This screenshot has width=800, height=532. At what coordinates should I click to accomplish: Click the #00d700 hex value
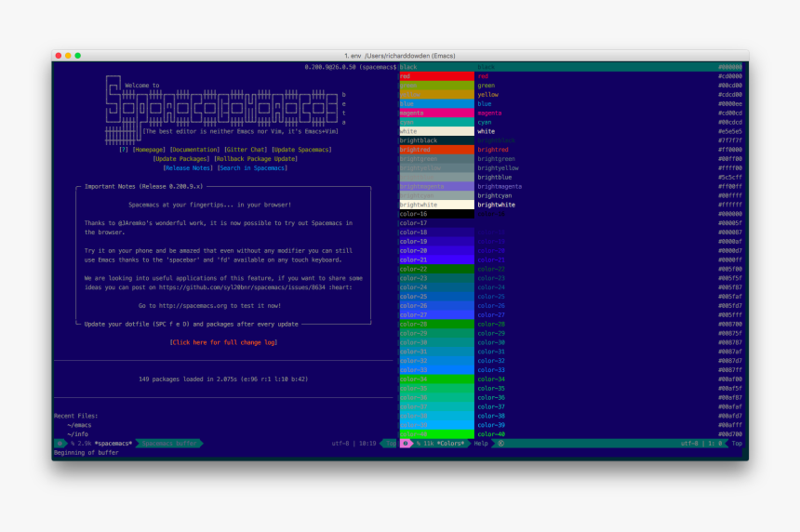click(729, 434)
